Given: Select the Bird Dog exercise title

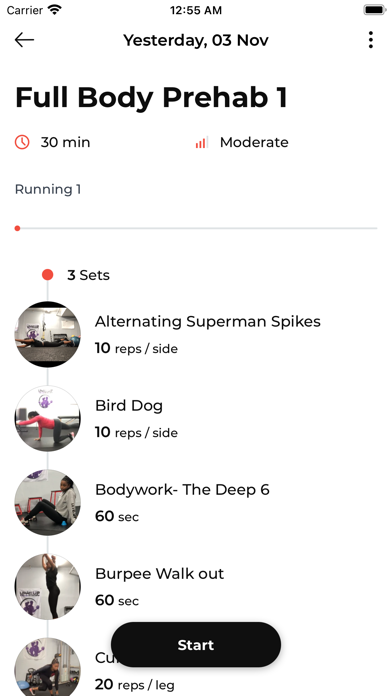Looking at the screenshot, I should 129,406.
